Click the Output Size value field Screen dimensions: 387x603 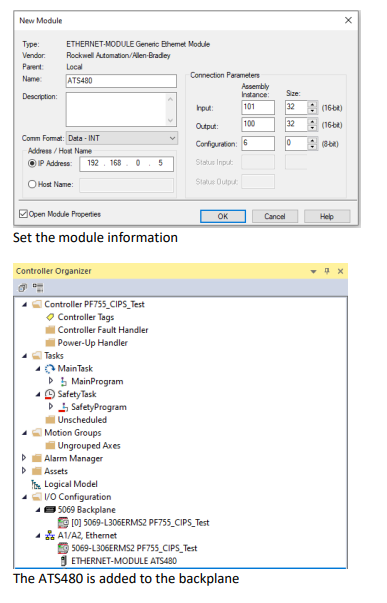pos(297,125)
